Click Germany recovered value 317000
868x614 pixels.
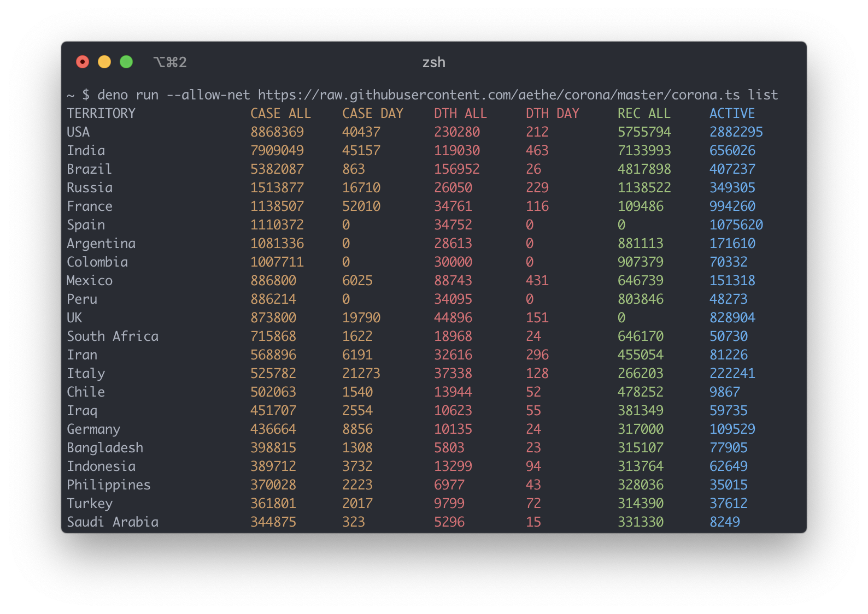click(x=641, y=429)
